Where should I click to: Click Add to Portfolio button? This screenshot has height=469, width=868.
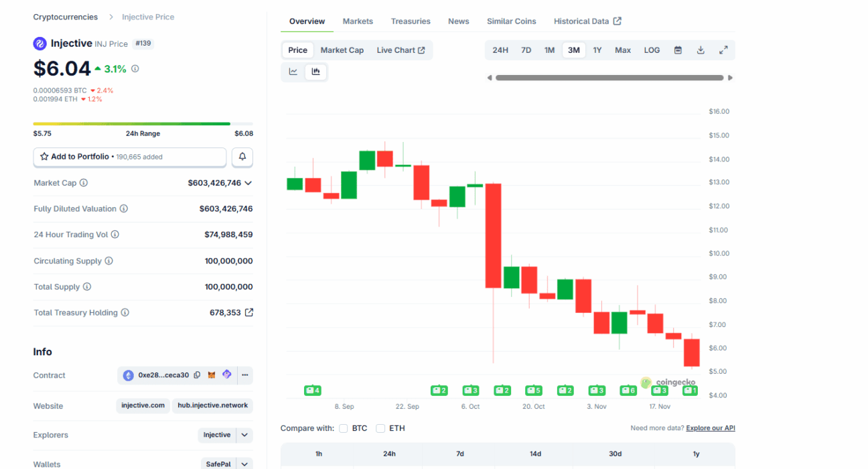tap(130, 157)
